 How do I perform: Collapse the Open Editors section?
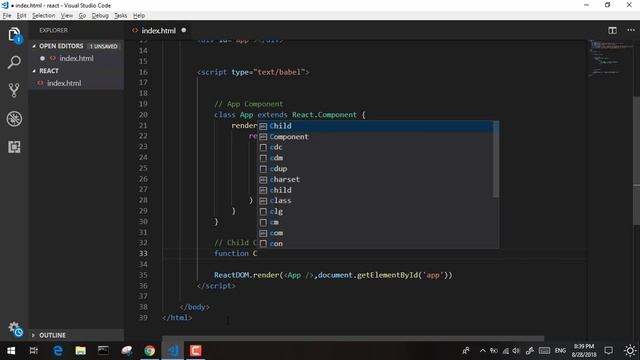coord(34,46)
